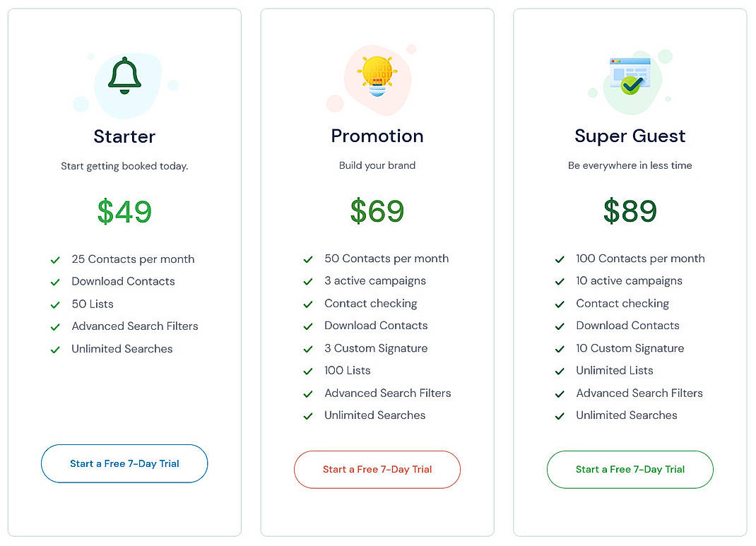
Task: Click the checkmark next to 10 Custom Signature
Action: [560, 348]
